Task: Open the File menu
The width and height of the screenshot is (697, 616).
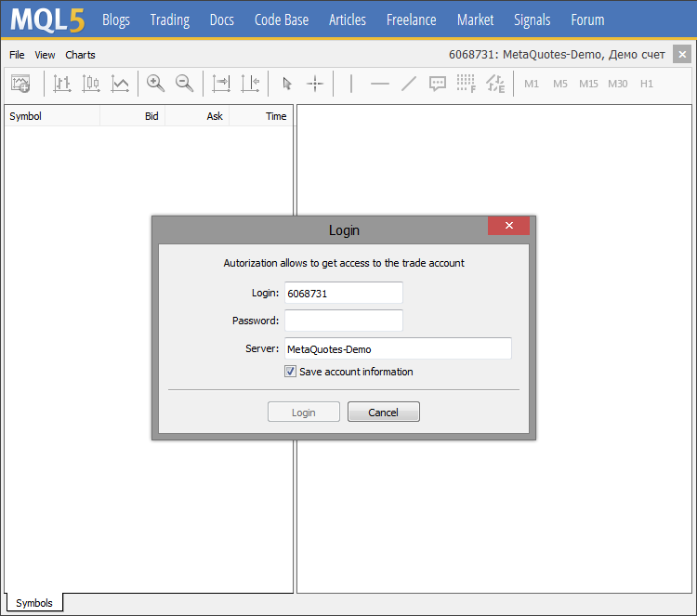Action: click(x=17, y=55)
